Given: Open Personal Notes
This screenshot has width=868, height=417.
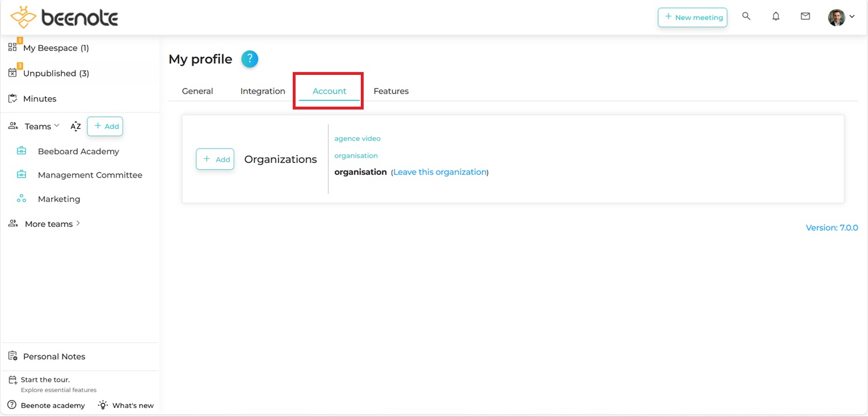Looking at the screenshot, I should pyautogui.click(x=54, y=356).
